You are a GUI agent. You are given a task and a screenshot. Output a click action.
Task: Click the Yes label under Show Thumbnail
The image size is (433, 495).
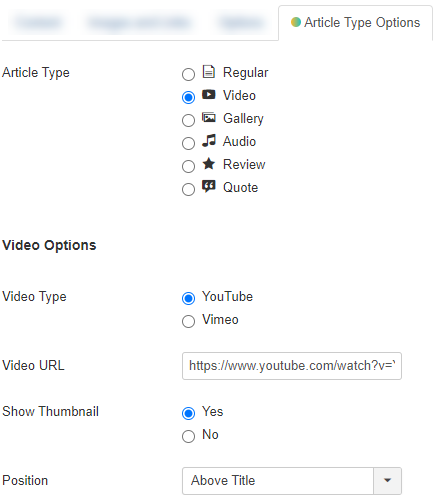213,412
